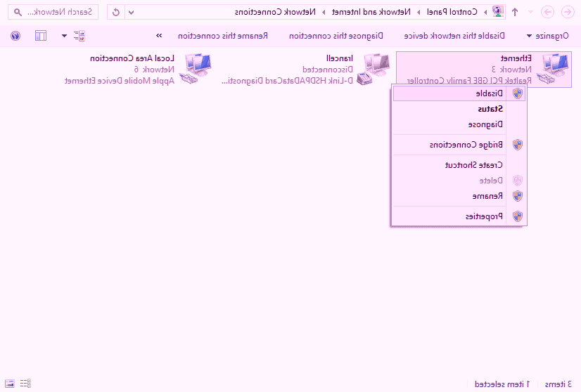Click the refresh button beside address bar
The width and height of the screenshot is (581, 392).
(x=115, y=12)
